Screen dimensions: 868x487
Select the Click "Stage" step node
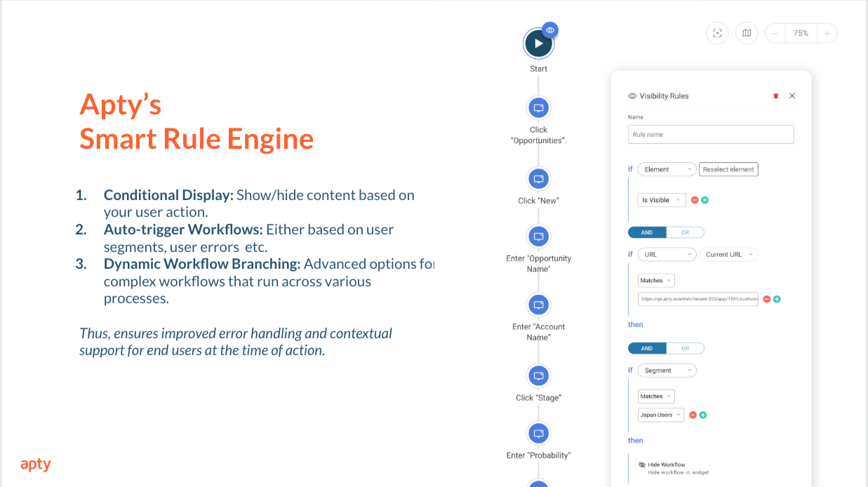(x=538, y=376)
